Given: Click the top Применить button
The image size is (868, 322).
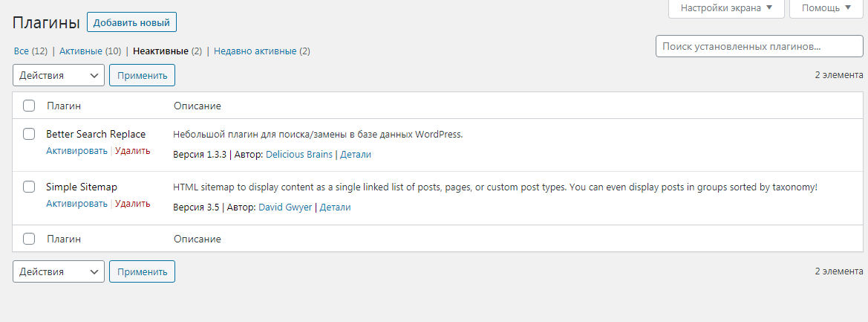Looking at the screenshot, I should click(143, 75).
